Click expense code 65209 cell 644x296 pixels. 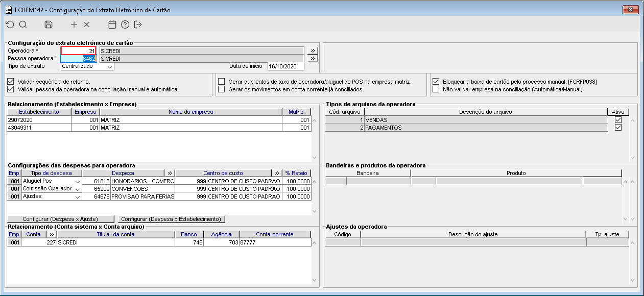coord(97,189)
